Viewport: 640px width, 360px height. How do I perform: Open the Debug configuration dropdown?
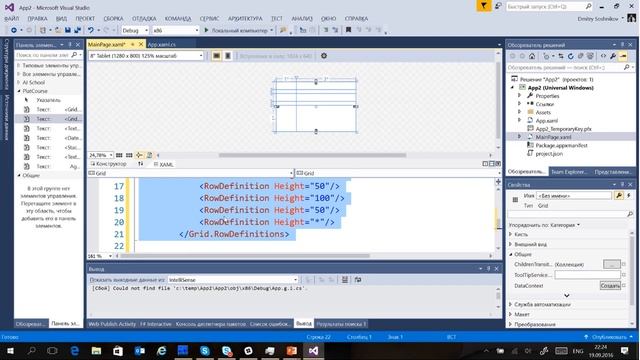click(135, 30)
